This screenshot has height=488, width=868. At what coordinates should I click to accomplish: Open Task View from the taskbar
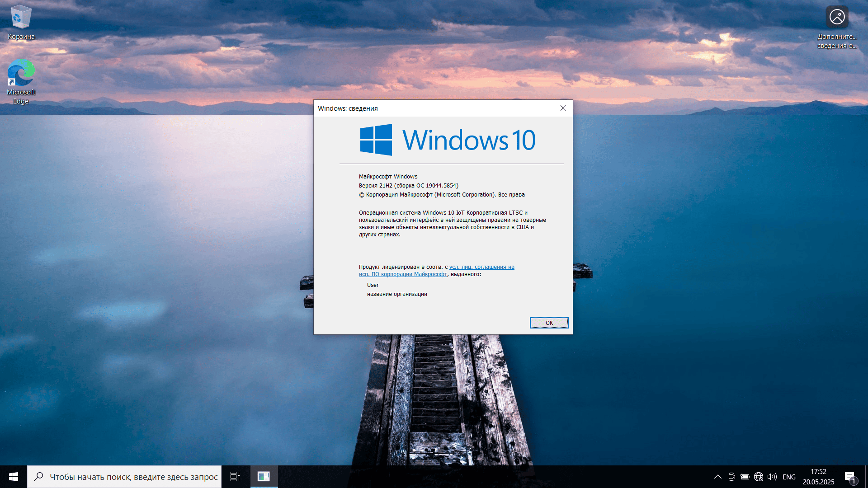(x=235, y=477)
